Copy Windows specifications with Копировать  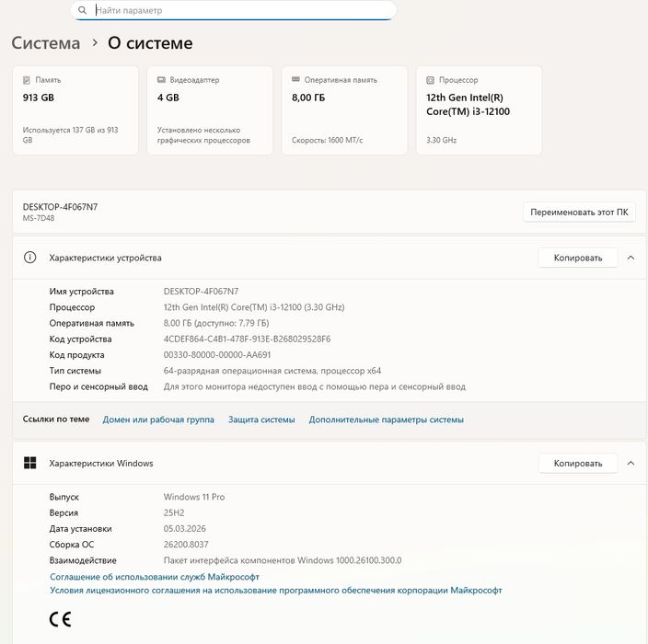pyautogui.click(x=578, y=464)
